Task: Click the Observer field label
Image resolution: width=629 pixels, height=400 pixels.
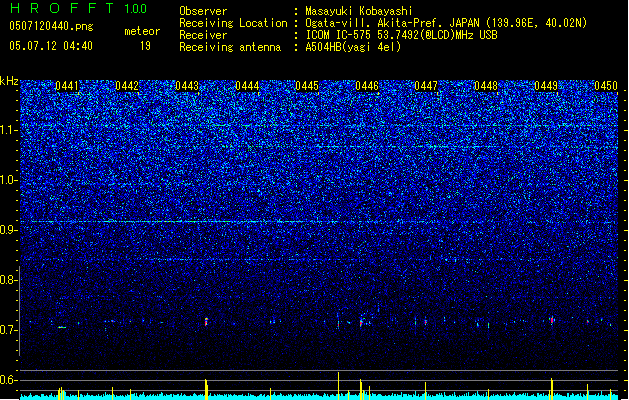Action: [203, 11]
